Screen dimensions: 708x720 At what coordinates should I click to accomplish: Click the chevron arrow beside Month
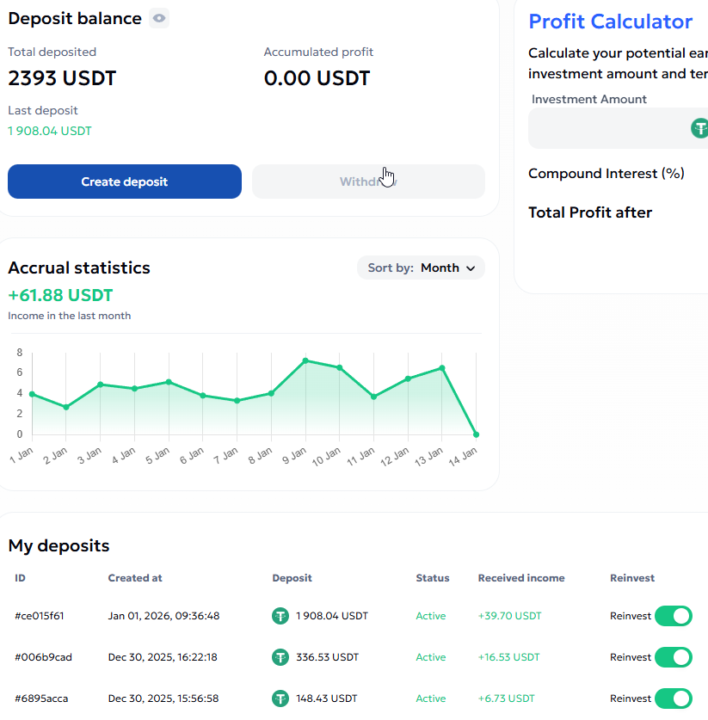[x=471, y=268]
